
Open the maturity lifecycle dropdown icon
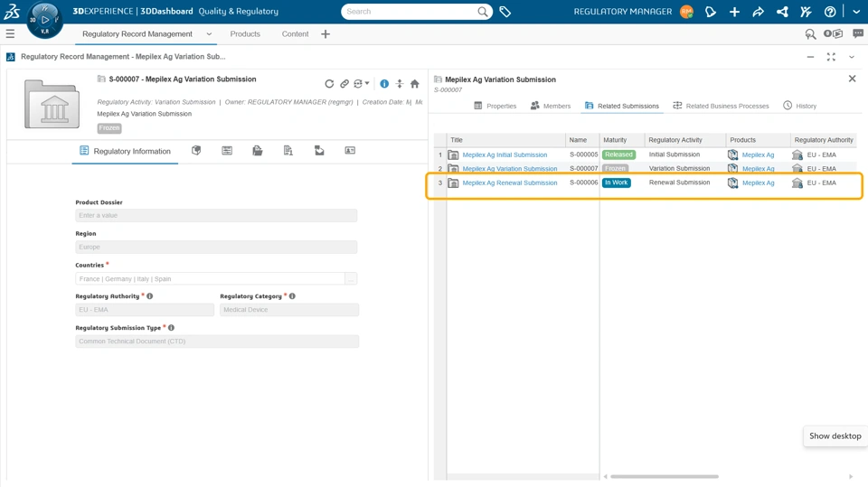click(x=362, y=84)
